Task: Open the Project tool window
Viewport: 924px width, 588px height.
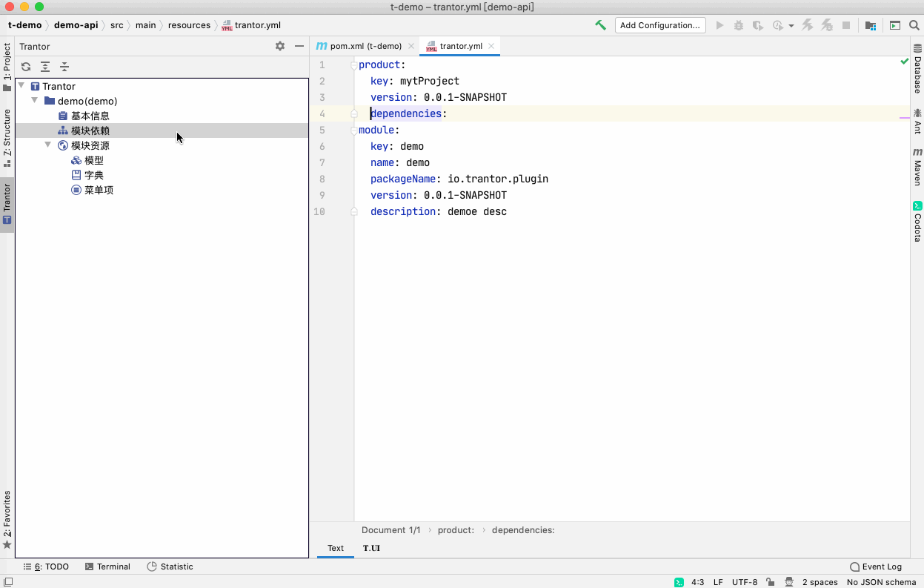Action: click(7, 67)
